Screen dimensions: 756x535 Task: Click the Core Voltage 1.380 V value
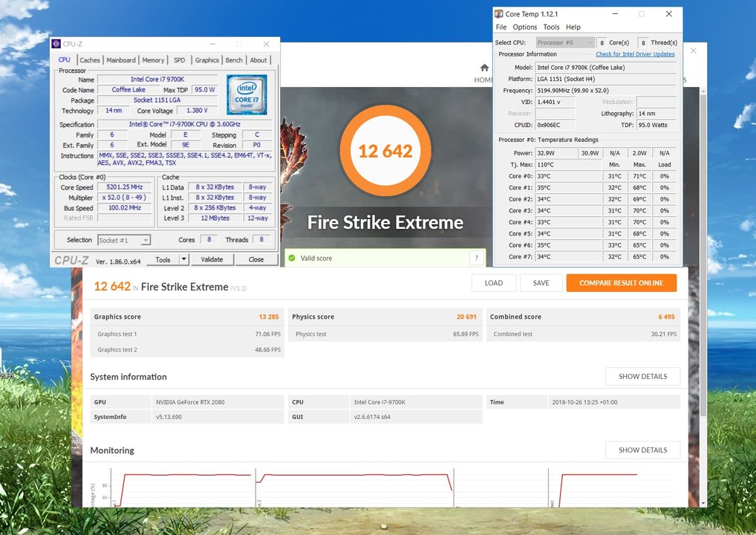coord(197,111)
